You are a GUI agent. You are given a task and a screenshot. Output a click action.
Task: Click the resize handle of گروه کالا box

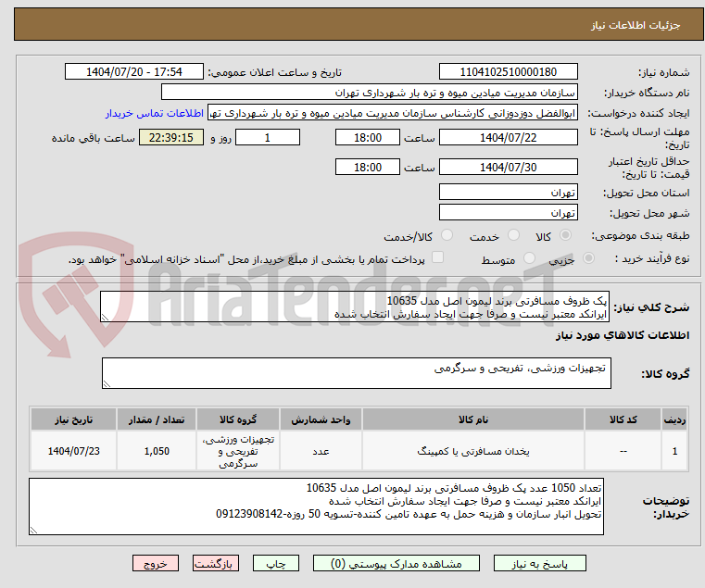107,384
